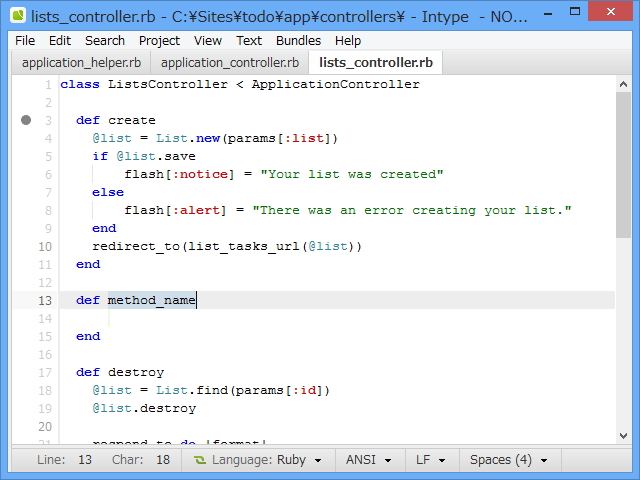640x480 pixels.
Task: Click the ListsController class name
Action: pos(168,84)
